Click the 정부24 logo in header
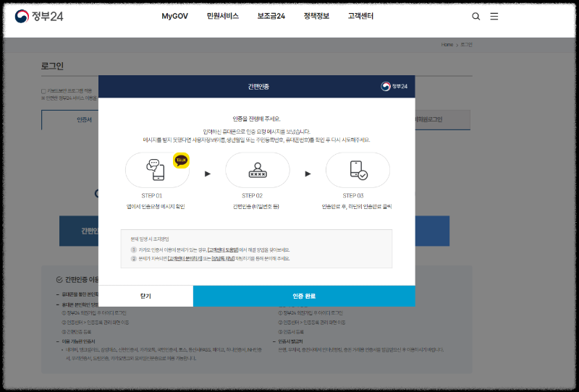Image resolution: width=579 pixels, height=392 pixels. [39, 16]
